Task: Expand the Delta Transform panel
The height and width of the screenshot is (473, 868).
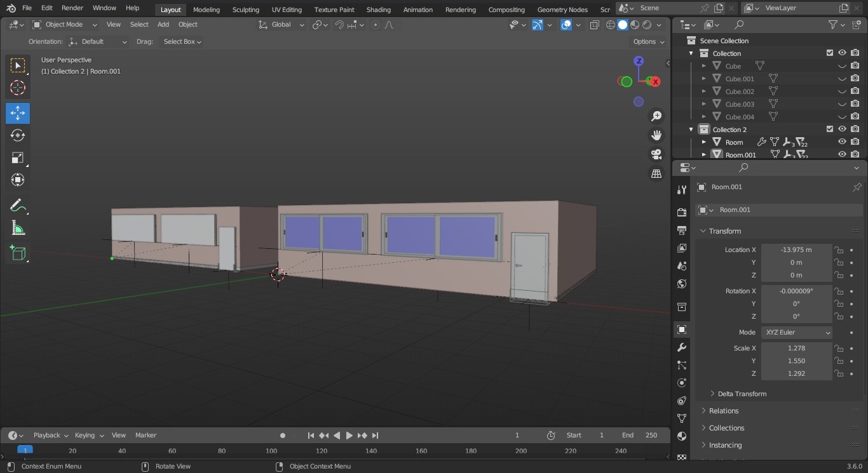Action: 742,394
